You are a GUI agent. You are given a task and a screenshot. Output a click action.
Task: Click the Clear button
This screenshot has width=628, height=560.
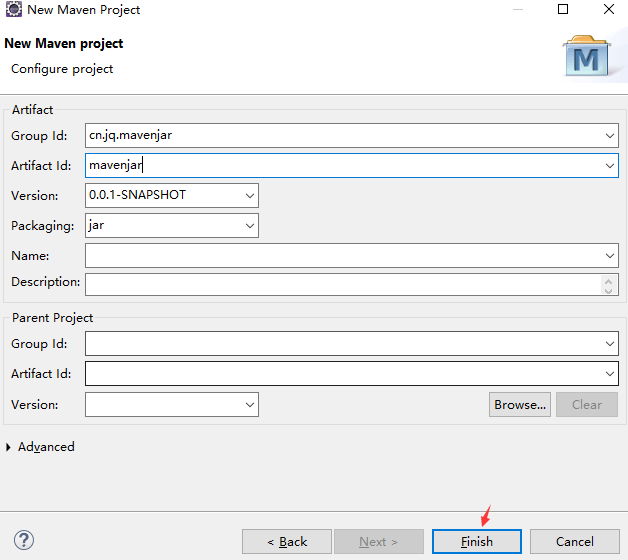587,405
